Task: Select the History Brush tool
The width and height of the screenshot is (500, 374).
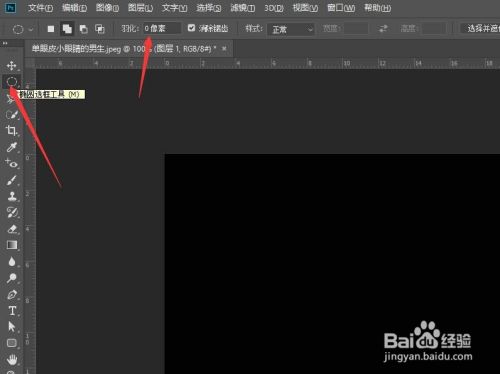Action: pyautogui.click(x=12, y=213)
